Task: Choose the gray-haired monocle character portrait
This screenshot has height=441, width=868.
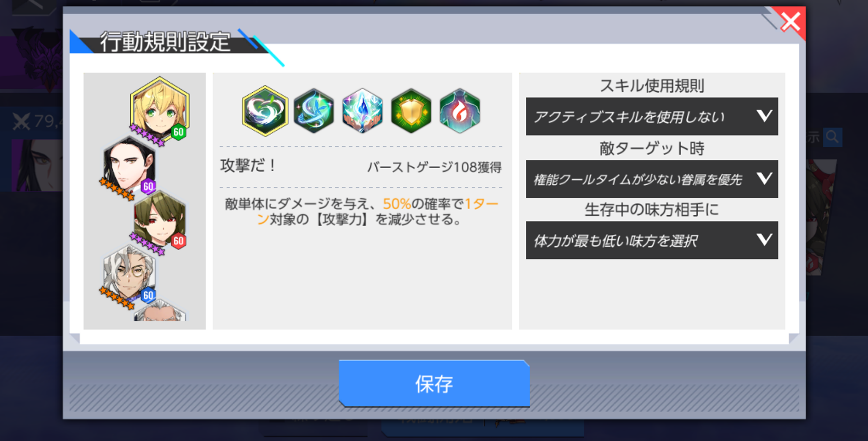Action: [129, 274]
